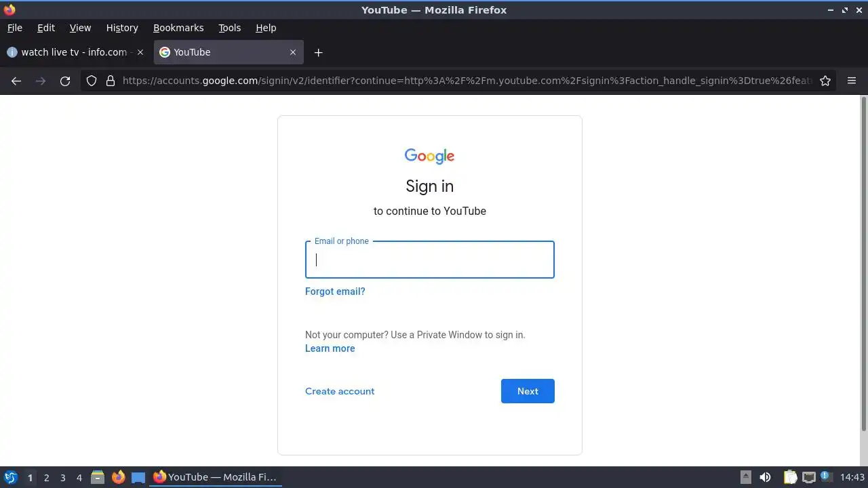Click the Forgot email? link
868x488 pixels.
point(335,291)
